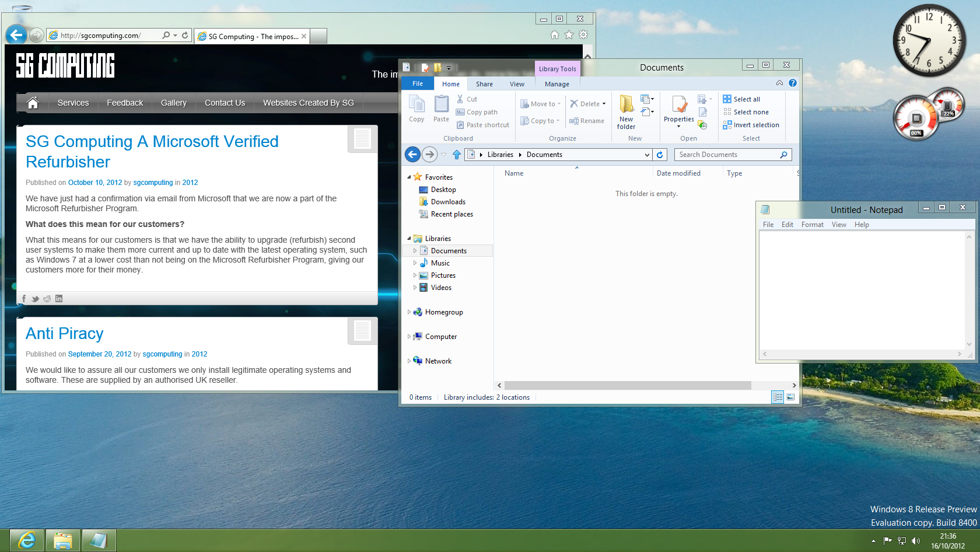
Task: Click quick access Properties icon in Explorer title bar
Action: tap(425, 68)
